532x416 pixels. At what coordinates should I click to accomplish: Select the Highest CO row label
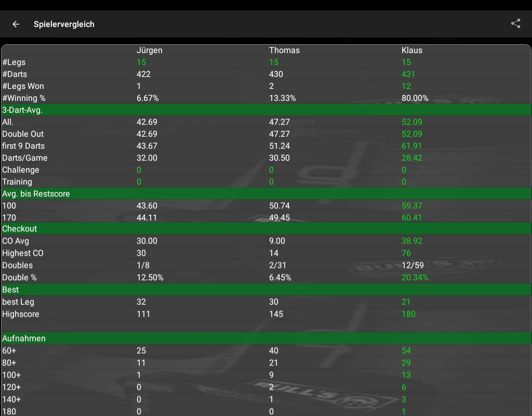tap(23, 253)
